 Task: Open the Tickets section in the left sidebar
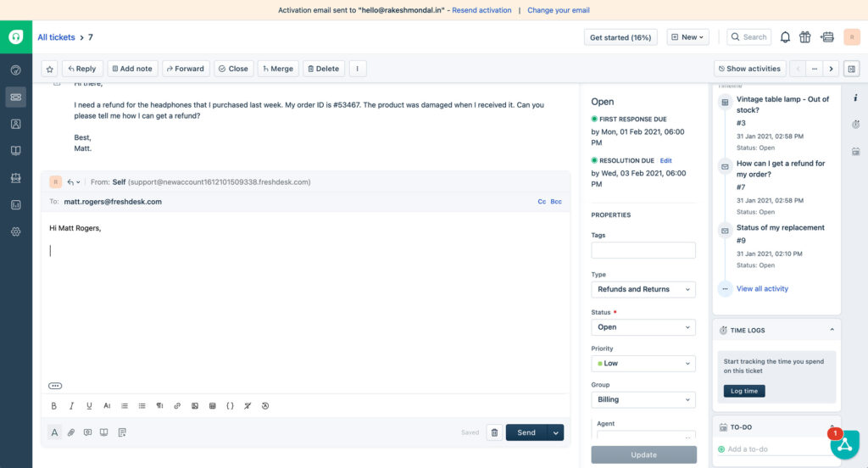15,97
